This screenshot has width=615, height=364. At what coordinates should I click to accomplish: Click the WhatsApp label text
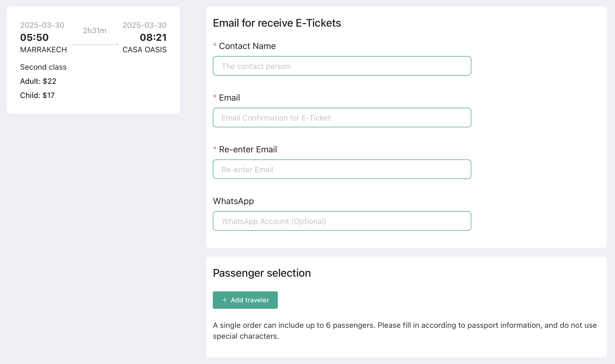pyautogui.click(x=233, y=201)
